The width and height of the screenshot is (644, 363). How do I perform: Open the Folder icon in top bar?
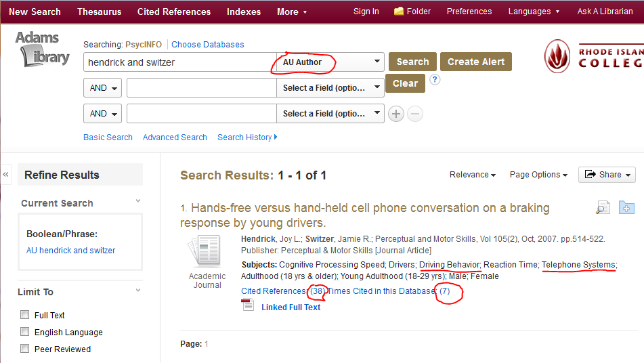399,11
